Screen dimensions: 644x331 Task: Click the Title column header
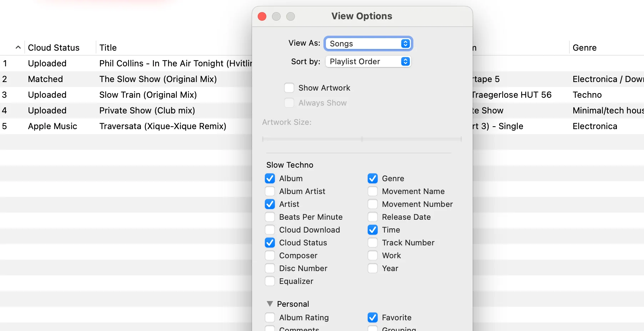tap(108, 48)
